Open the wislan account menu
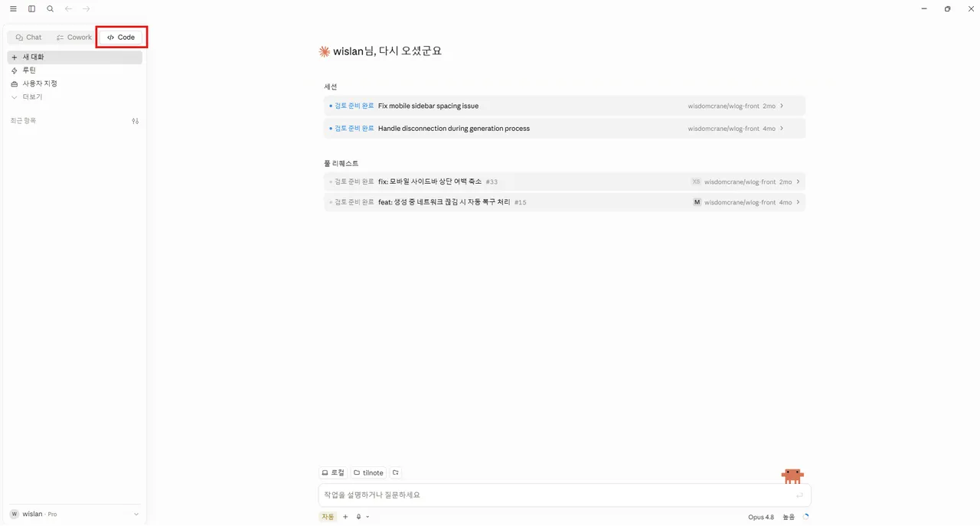Screen dimensions: 980x526 (x=75, y=514)
